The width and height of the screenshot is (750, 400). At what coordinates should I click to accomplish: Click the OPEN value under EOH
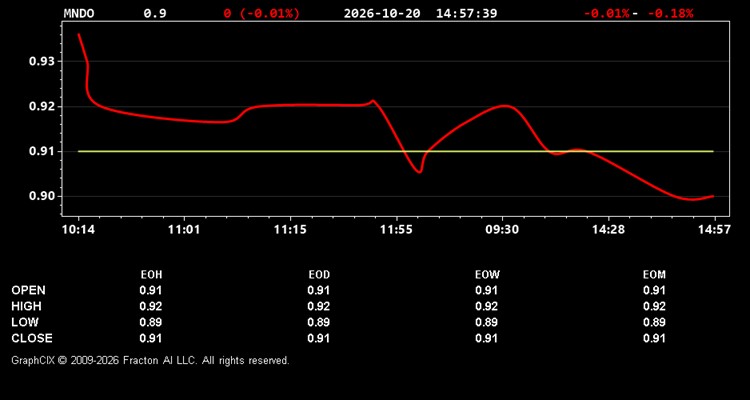point(151,290)
